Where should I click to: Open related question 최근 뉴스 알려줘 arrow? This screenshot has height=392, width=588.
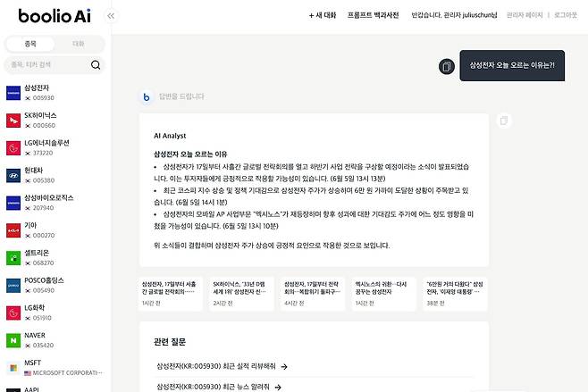pyautogui.click(x=278, y=388)
